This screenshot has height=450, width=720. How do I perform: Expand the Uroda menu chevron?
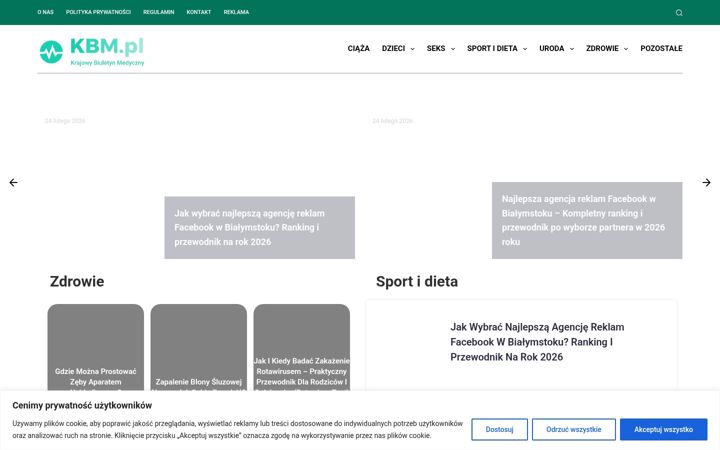[x=572, y=49]
